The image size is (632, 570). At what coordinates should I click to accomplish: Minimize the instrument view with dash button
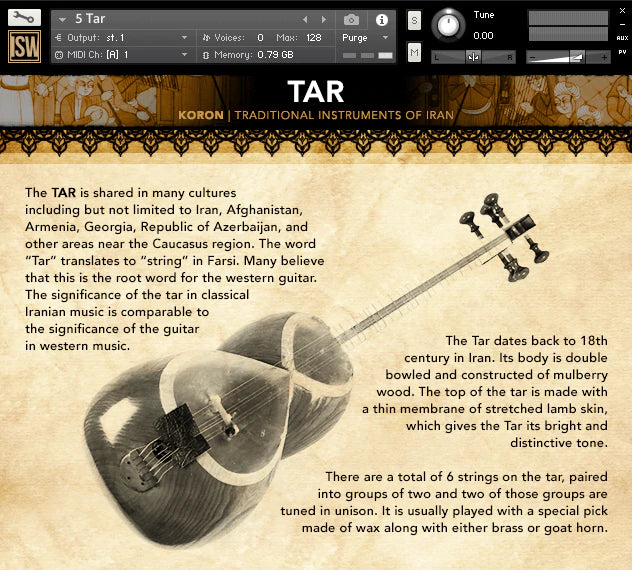point(622,24)
